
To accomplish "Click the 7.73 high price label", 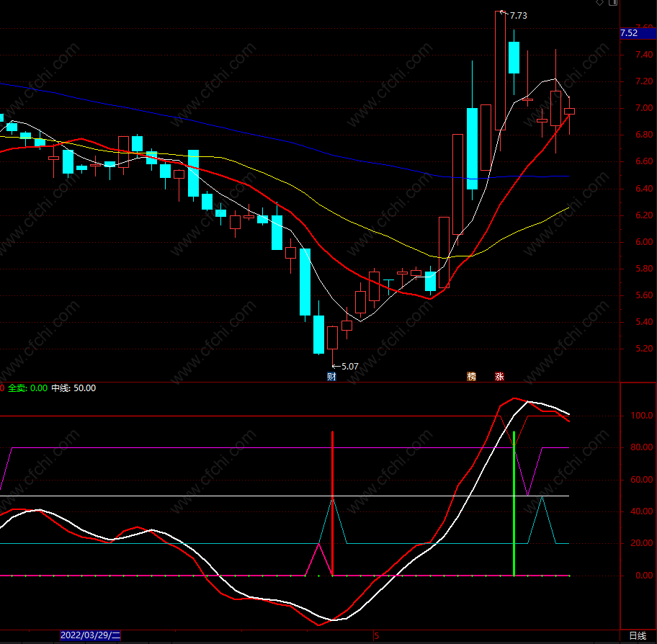I will (518, 16).
